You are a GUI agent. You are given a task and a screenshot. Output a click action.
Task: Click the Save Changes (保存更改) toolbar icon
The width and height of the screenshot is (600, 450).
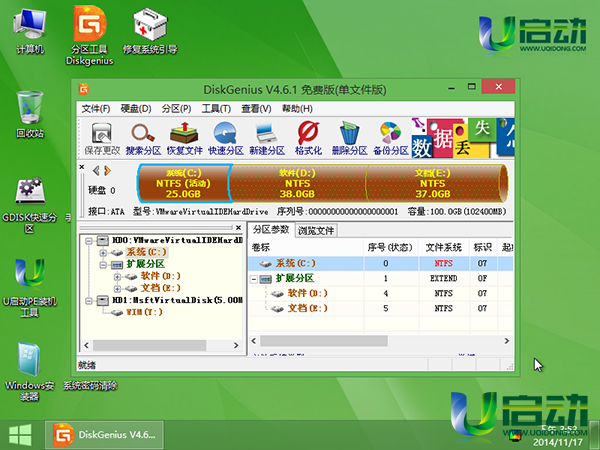(102, 138)
